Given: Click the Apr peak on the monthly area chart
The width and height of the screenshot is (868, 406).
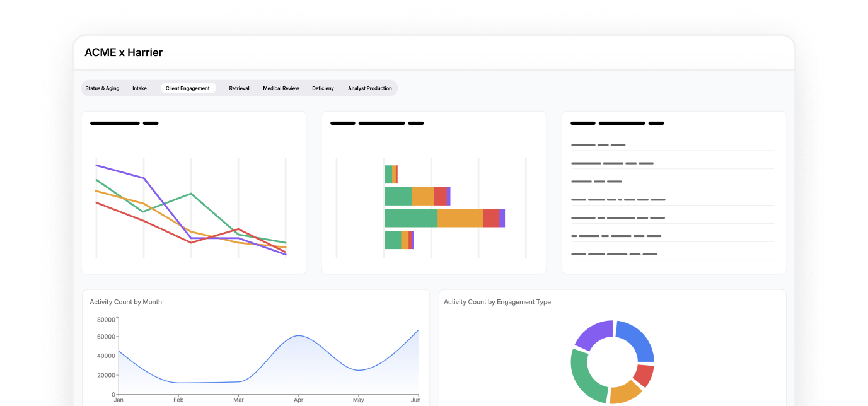Looking at the screenshot, I should click(x=299, y=335).
